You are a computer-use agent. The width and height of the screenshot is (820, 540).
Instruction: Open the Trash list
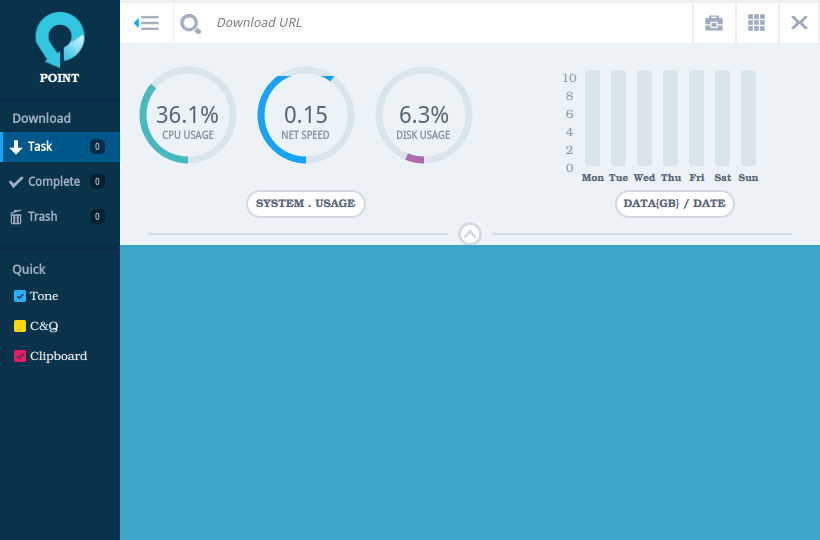60,216
